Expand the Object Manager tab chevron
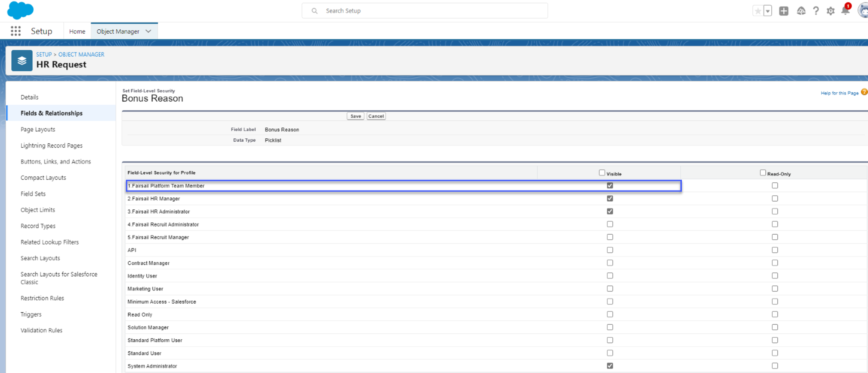Image resolution: width=868 pixels, height=373 pixels. tap(148, 31)
